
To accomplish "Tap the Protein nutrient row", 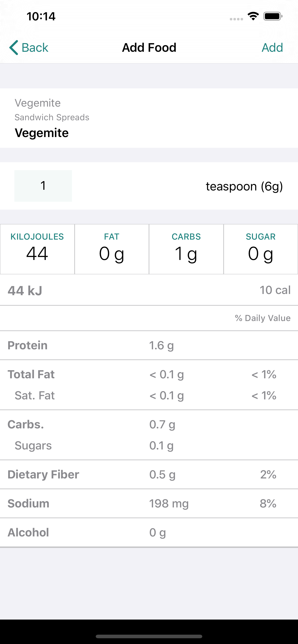I will [149, 345].
